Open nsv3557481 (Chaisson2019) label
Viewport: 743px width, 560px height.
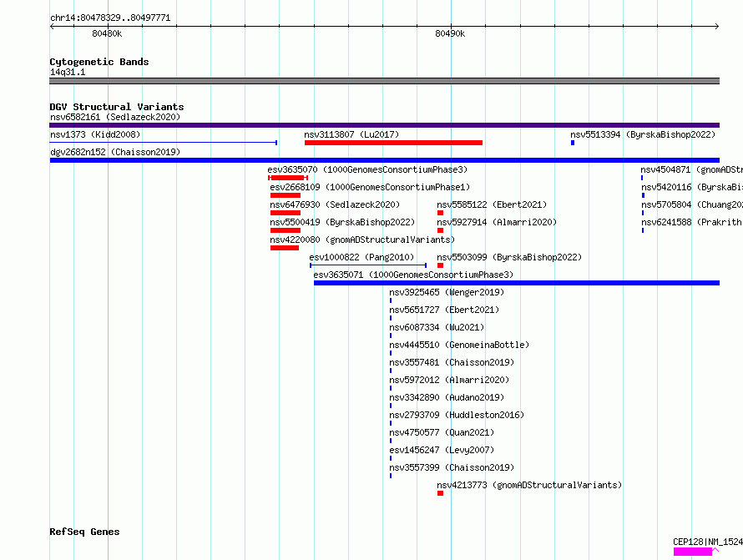tap(452, 362)
